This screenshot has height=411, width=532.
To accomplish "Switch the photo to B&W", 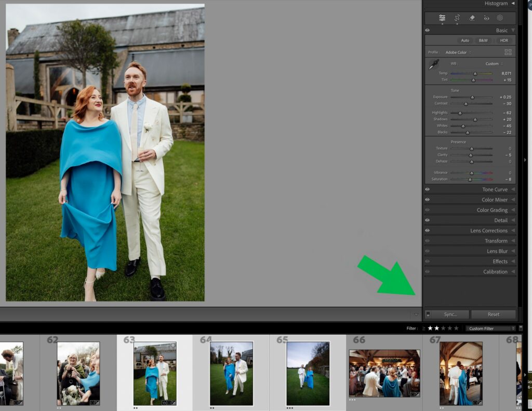I will [483, 40].
